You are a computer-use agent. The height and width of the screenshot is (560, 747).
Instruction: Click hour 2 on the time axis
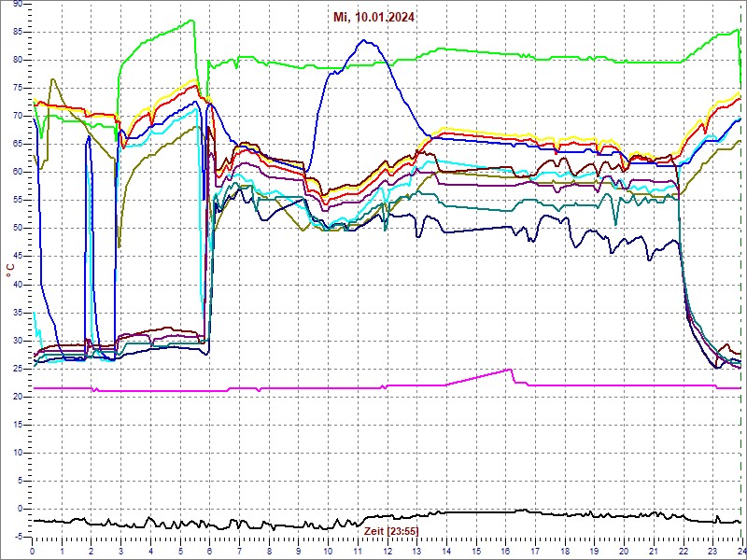point(92,551)
